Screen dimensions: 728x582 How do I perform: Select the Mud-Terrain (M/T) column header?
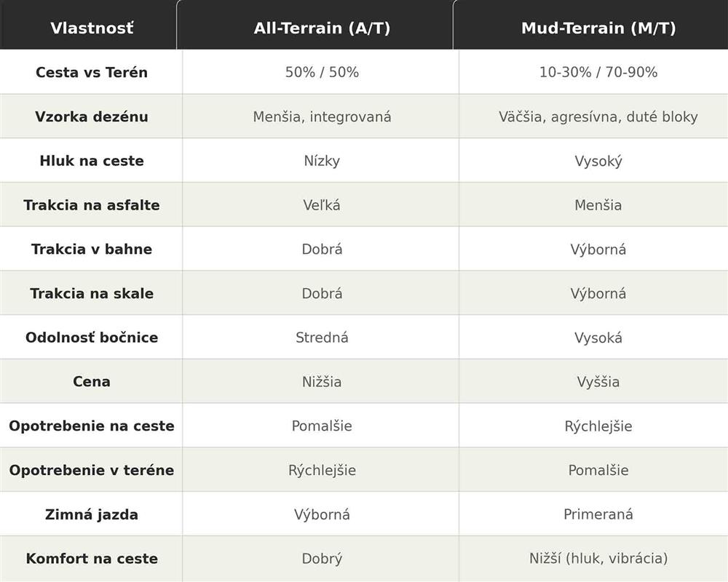598,28
